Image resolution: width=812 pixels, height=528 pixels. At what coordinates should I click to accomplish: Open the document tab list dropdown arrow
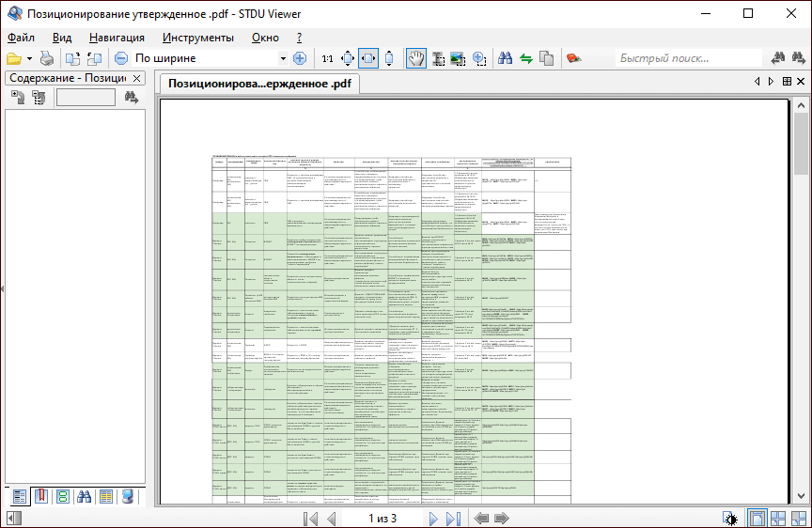[x=773, y=82]
